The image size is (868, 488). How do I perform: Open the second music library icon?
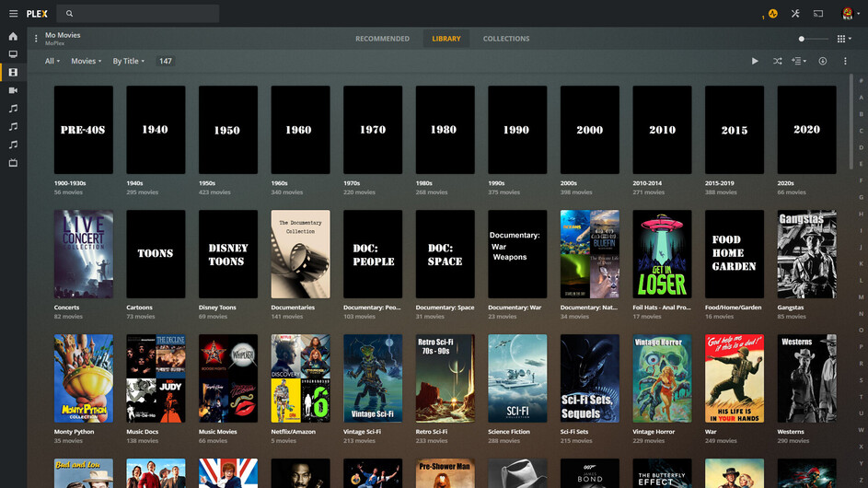pos(13,127)
